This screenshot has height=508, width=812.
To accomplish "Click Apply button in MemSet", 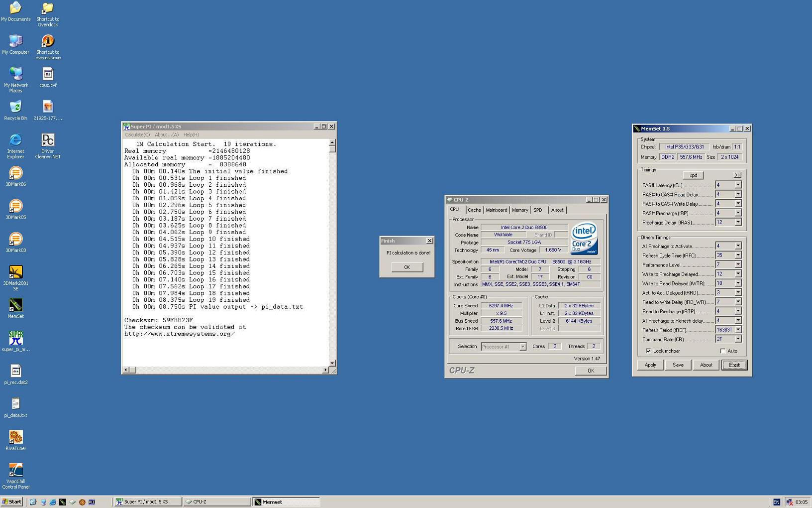I will (x=650, y=365).
